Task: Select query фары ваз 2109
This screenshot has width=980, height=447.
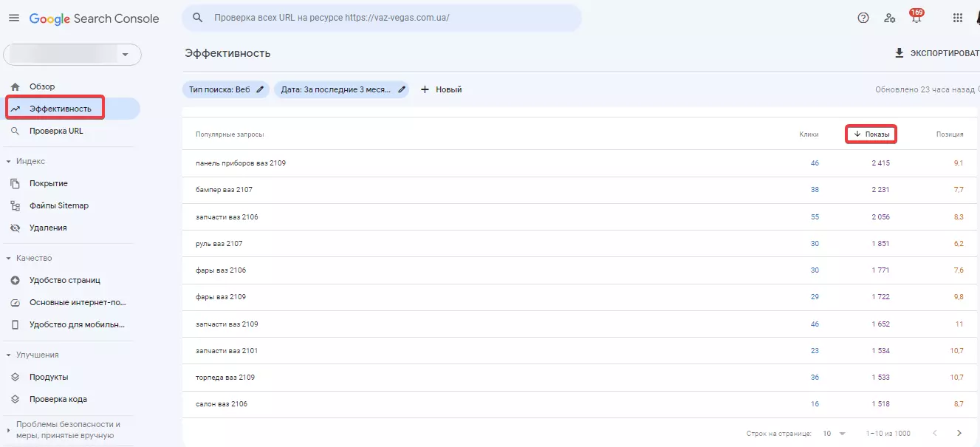Action: pos(221,297)
